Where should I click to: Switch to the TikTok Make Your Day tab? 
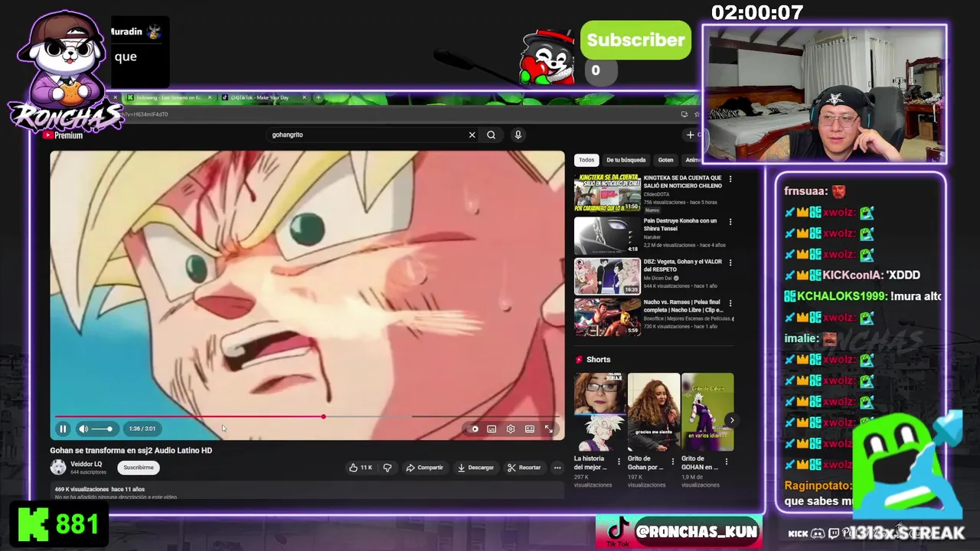260,98
